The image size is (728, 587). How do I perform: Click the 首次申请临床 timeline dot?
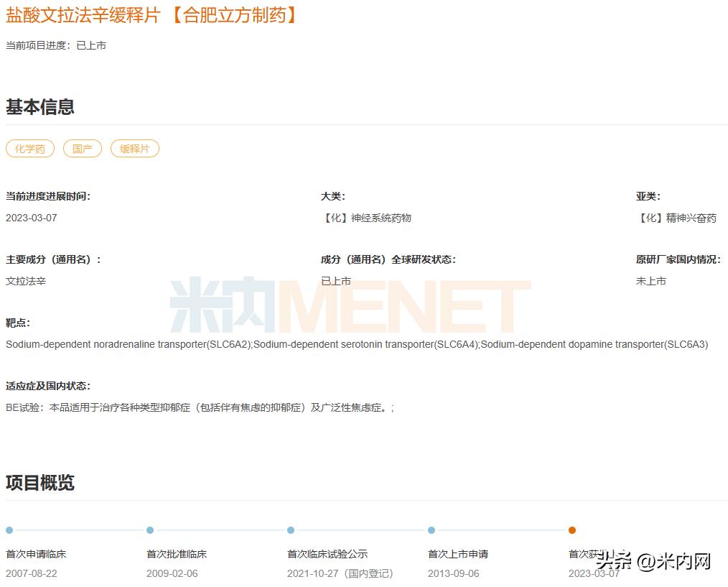pyautogui.click(x=9, y=530)
